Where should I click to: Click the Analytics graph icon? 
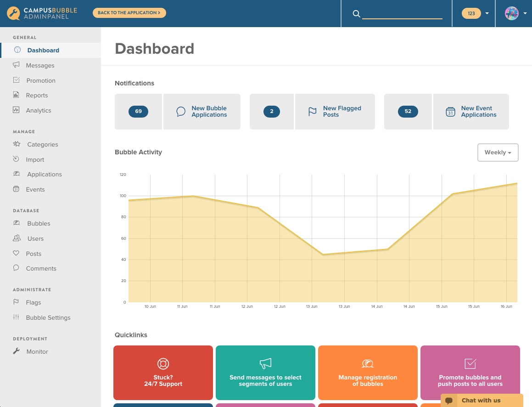pyautogui.click(x=16, y=110)
